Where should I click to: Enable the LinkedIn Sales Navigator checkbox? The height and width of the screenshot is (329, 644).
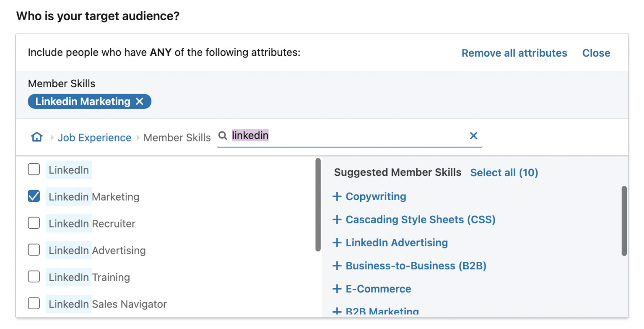click(34, 303)
